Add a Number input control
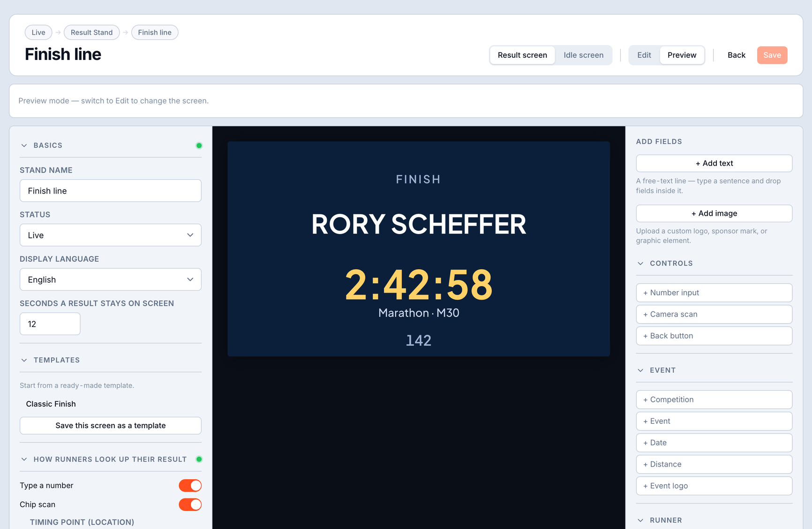Viewport: 812px width, 529px height. tap(714, 293)
